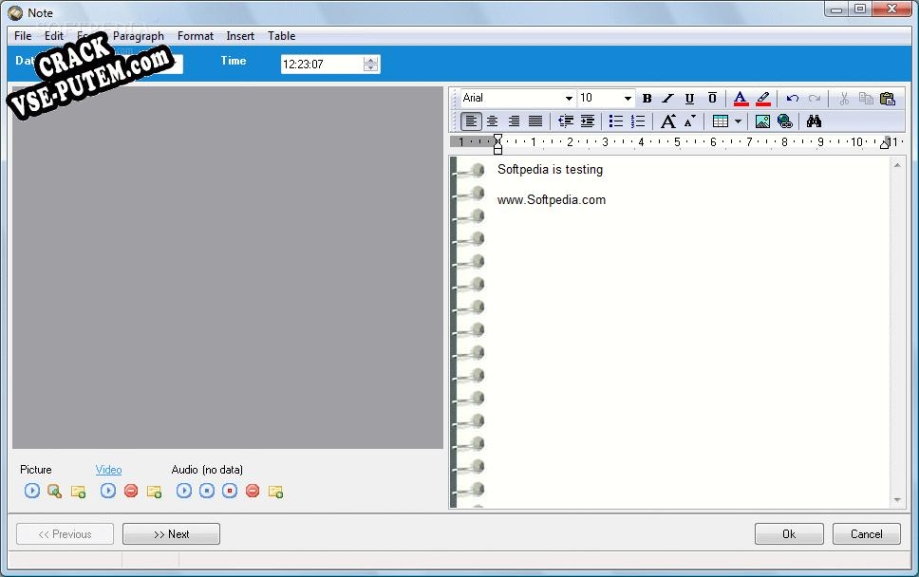Center align the text
This screenshot has height=577, width=919.
coord(492,121)
